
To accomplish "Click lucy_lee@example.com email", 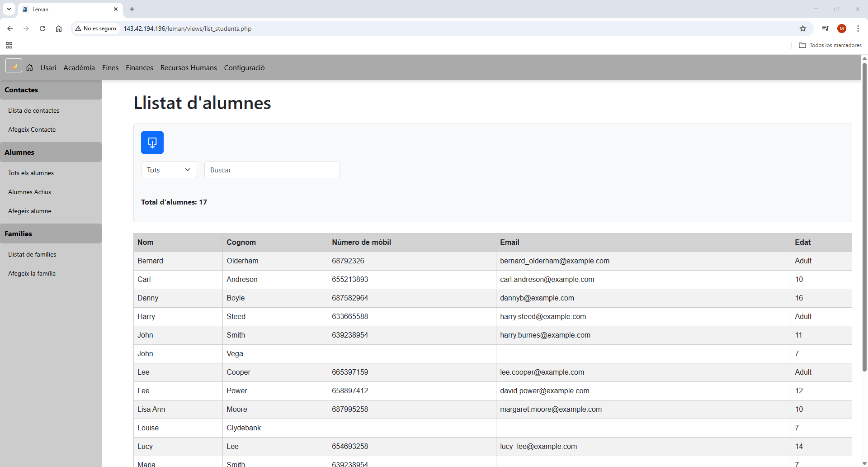I will (538, 446).
